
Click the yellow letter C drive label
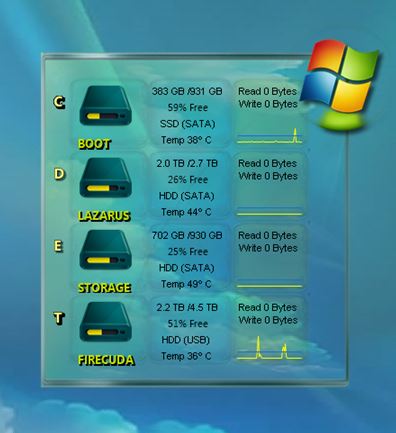pos(59,102)
